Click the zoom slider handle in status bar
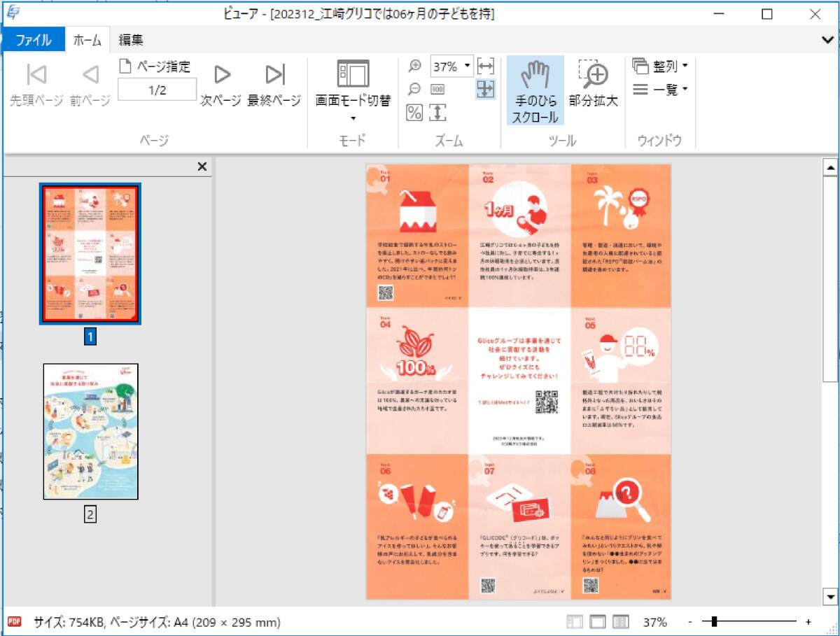This screenshot has height=636, width=840. tap(714, 621)
